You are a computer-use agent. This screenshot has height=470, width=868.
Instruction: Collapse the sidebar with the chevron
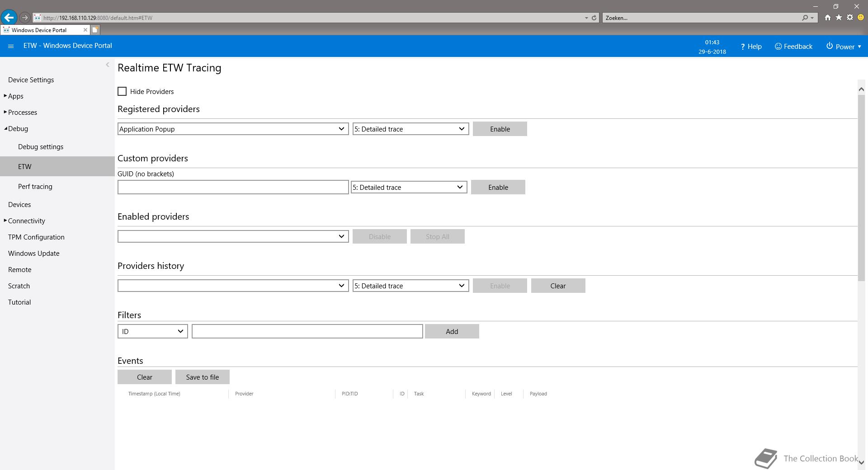point(108,65)
